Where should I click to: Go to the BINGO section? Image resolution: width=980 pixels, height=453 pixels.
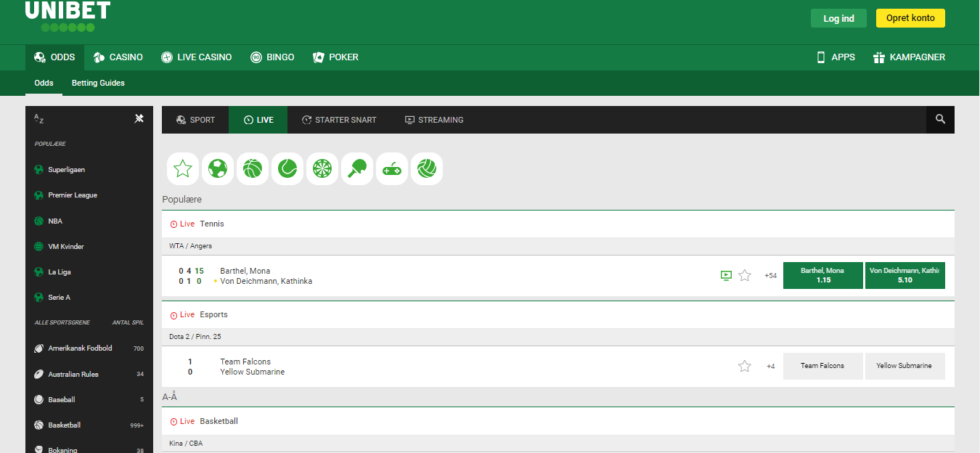pos(272,57)
